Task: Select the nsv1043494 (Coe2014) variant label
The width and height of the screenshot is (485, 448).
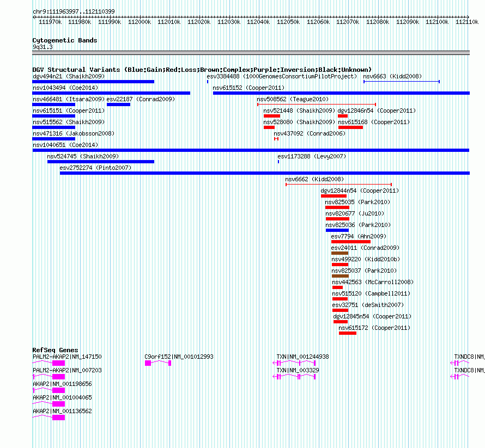Action: [65, 88]
